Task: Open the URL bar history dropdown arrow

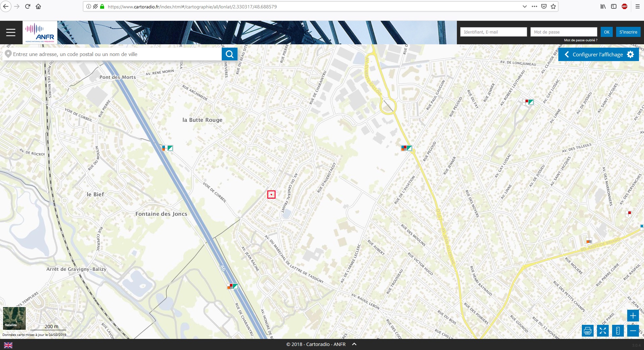Action: tap(525, 6)
